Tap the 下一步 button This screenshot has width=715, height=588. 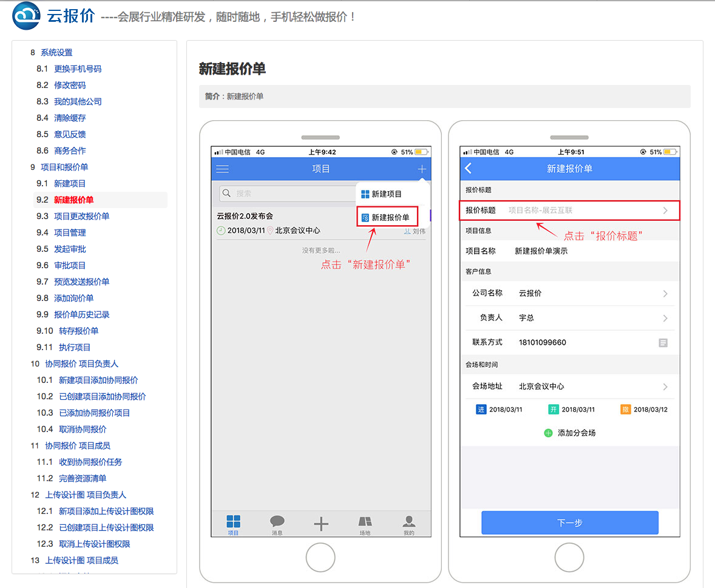click(x=569, y=523)
